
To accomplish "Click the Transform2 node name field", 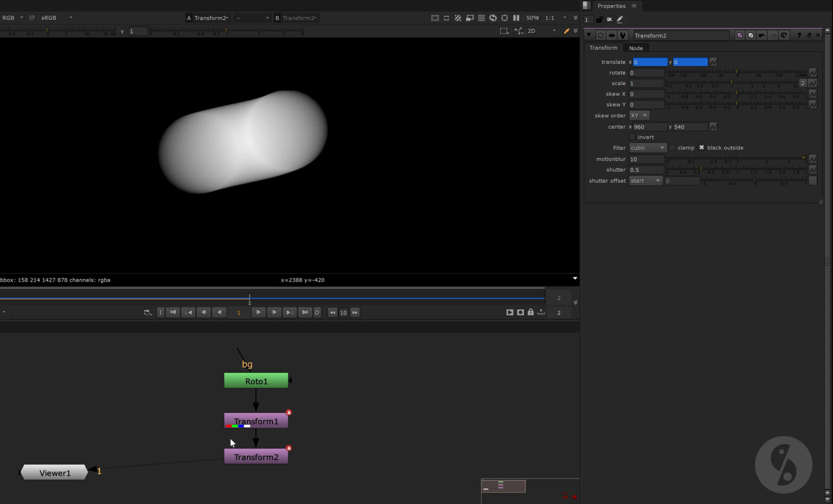I will click(681, 35).
